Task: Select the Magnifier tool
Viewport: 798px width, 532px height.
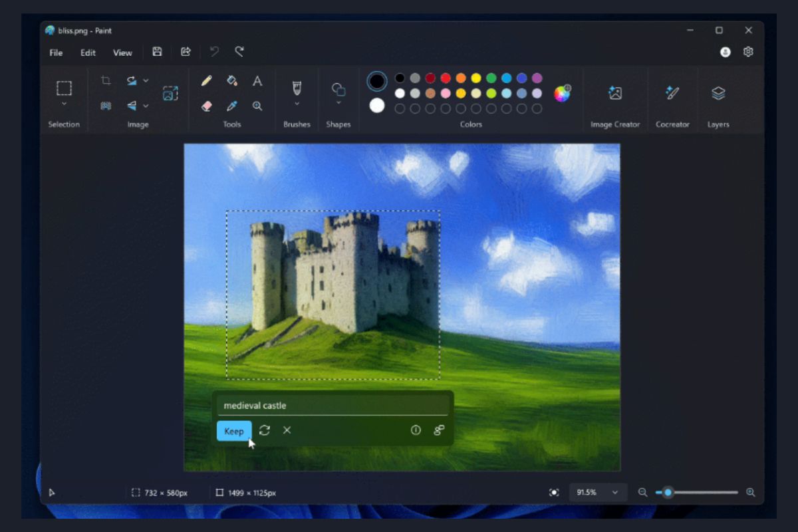Action: [x=257, y=106]
